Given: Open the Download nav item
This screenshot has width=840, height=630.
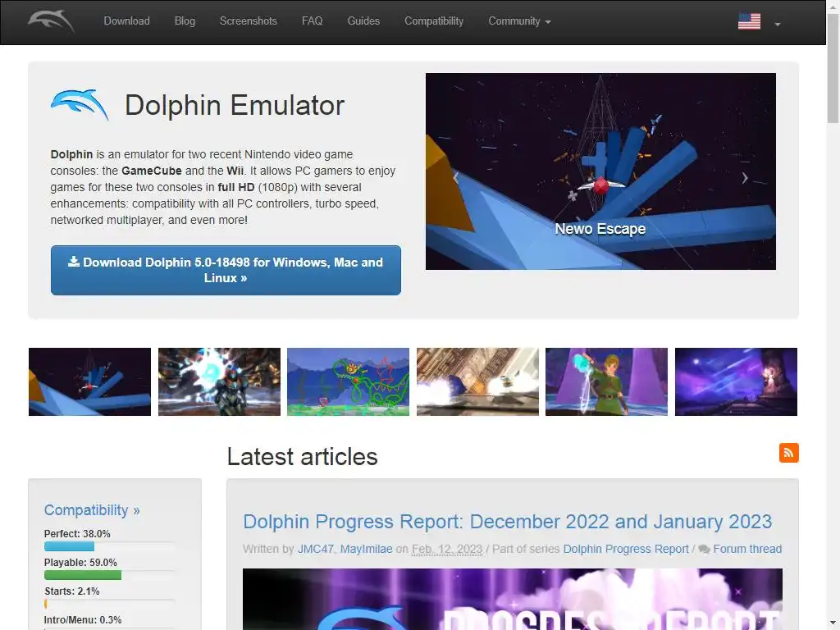Looking at the screenshot, I should point(126,21).
